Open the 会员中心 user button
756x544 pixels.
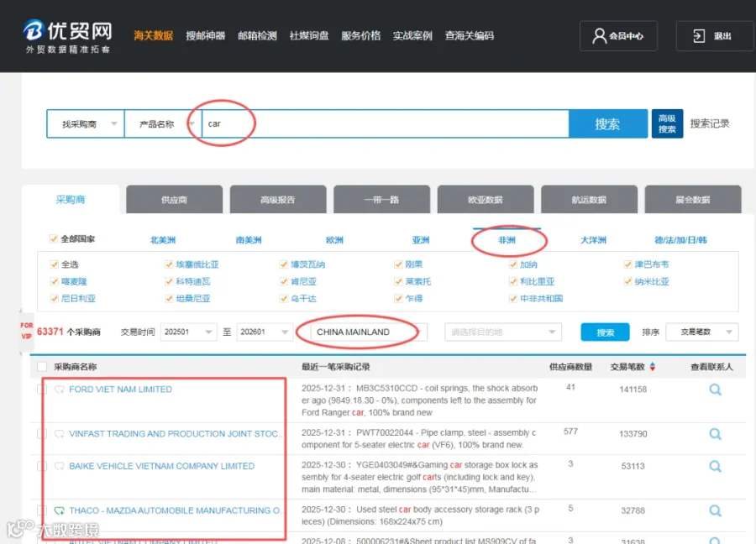618,36
